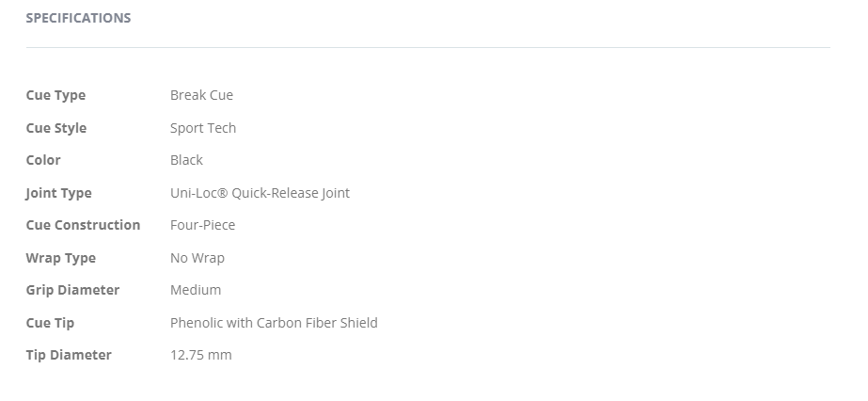Select the Break Cue value
This screenshot has height=401, width=868.
(201, 95)
